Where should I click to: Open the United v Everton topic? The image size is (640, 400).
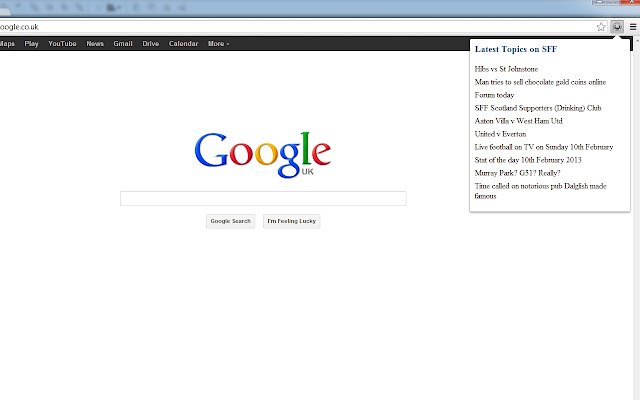click(x=500, y=134)
